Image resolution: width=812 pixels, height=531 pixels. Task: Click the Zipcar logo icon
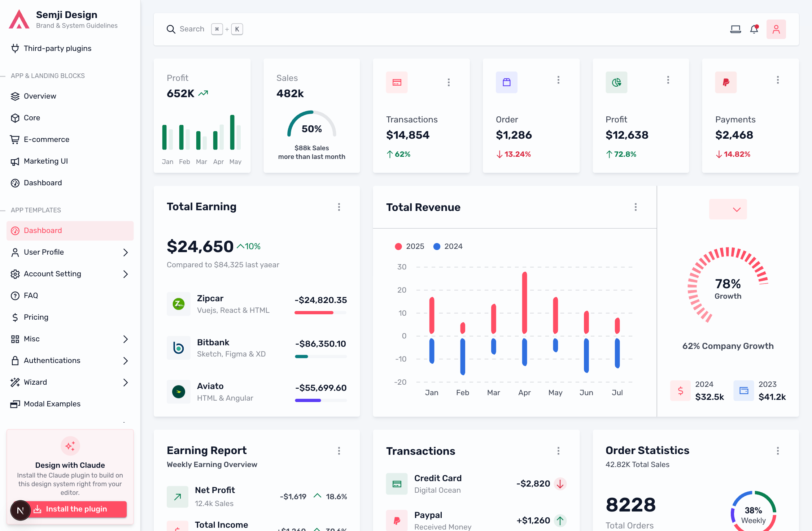[x=179, y=304]
